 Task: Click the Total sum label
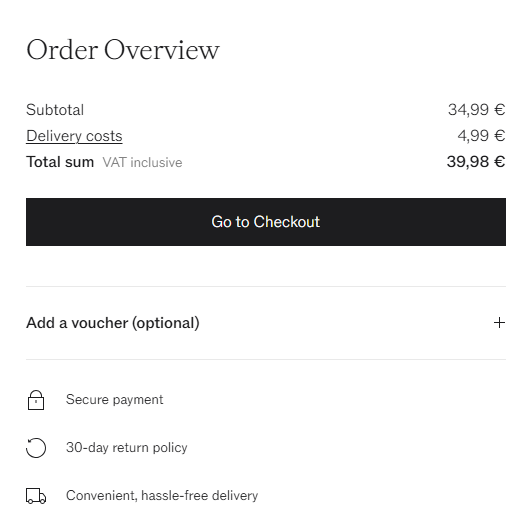(60, 162)
